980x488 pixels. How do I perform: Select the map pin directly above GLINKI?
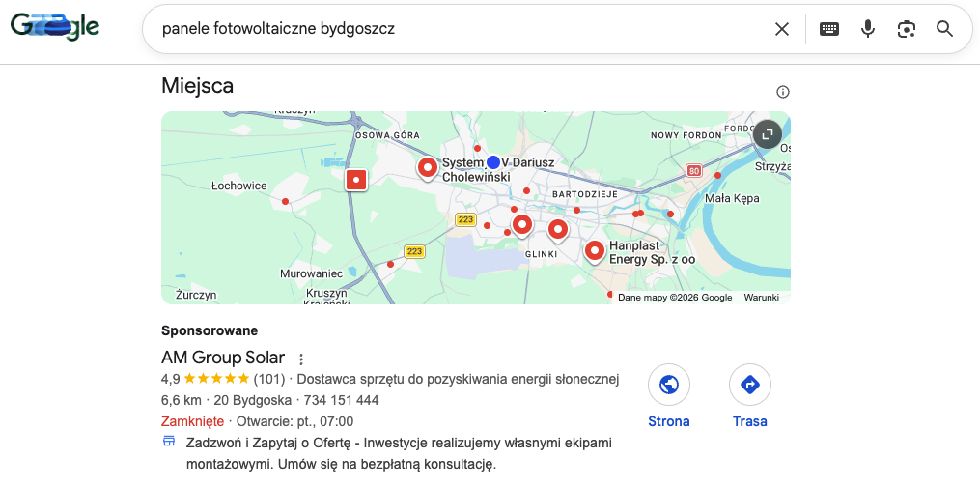point(522,224)
